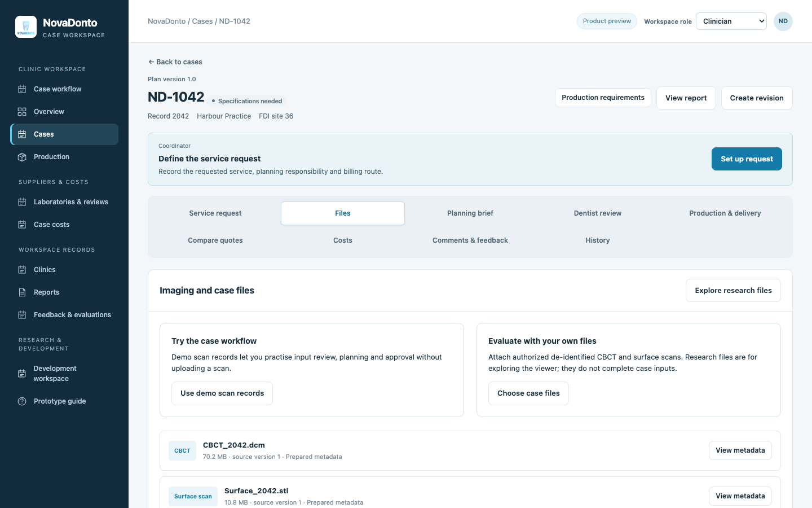Click the Cases breadcrumb link

[202, 21]
